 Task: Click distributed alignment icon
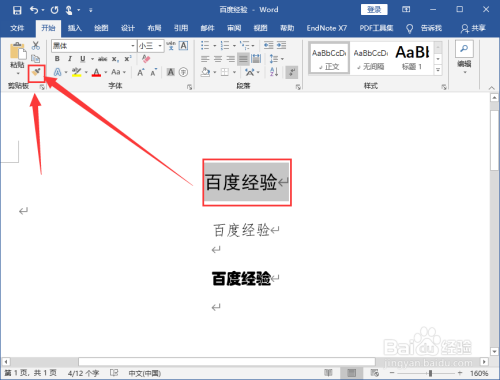tap(256, 59)
